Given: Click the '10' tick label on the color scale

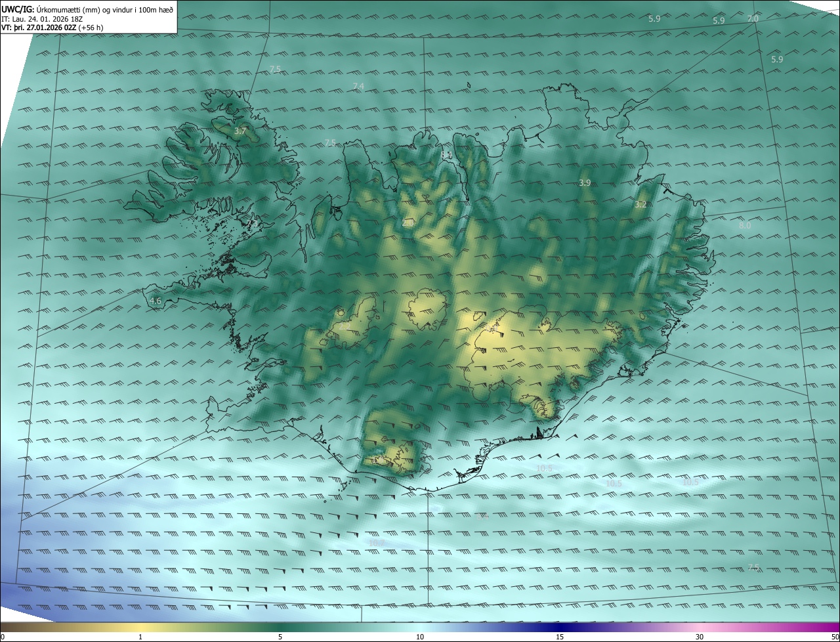Looking at the screenshot, I should [x=420, y=637].
